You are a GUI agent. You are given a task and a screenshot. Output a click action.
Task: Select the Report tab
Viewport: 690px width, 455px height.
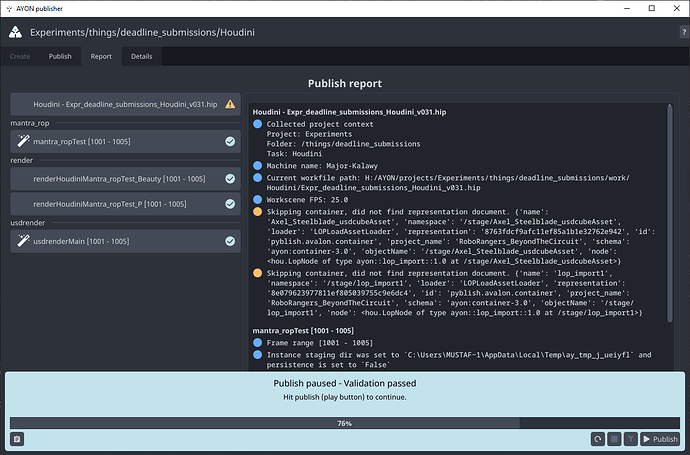pos(101,56)
